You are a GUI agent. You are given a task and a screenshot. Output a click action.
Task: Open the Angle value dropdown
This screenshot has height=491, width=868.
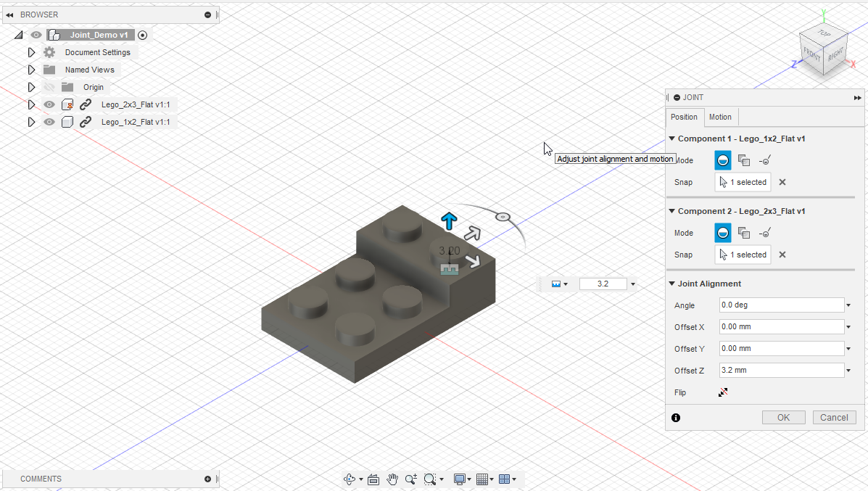(847, 305)
